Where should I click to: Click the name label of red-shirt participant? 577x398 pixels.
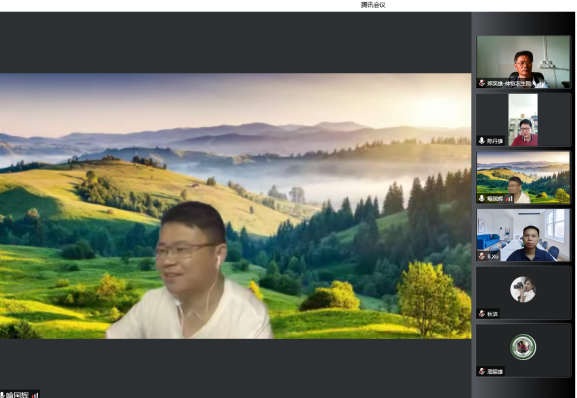pos(495,141)
